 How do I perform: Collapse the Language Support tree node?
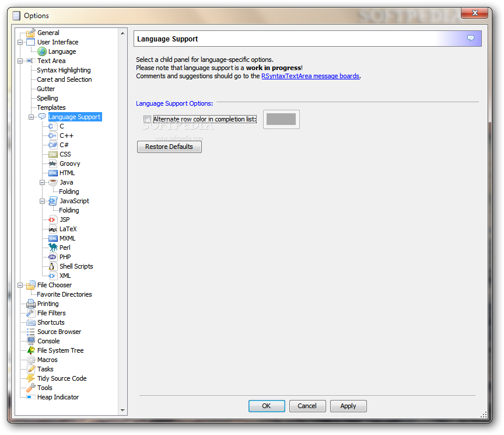[31, 117]
